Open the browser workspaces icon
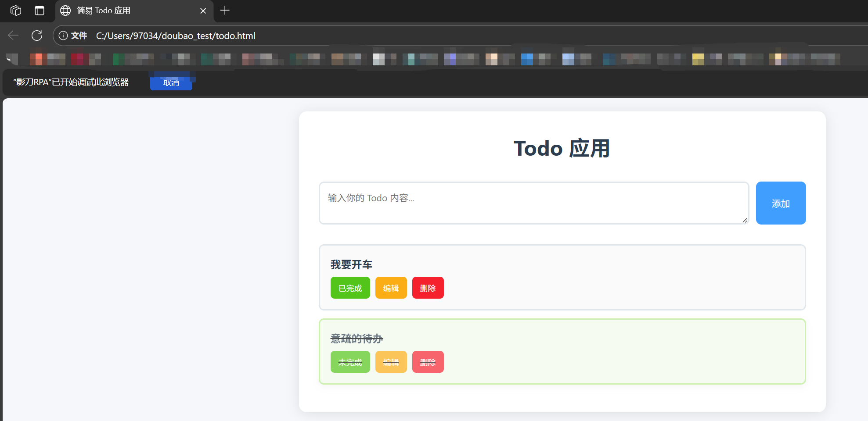This screenshot has width=868, height=421. coord(16,11)
